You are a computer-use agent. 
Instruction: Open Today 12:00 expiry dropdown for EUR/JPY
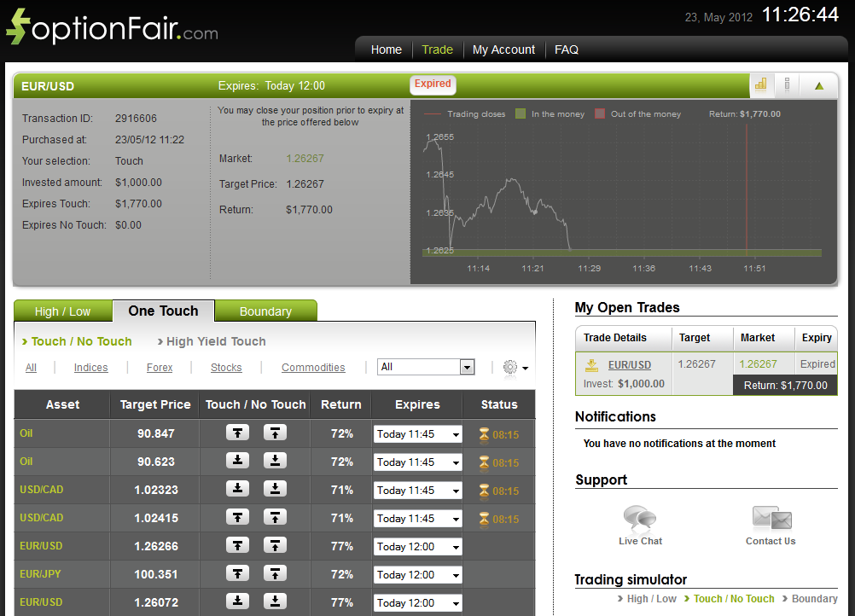416,574
